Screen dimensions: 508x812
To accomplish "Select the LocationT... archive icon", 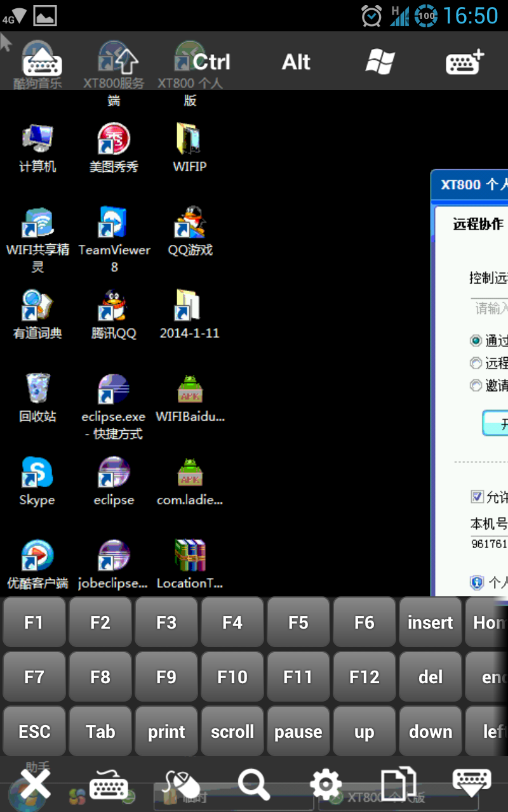I will [190, 565].
